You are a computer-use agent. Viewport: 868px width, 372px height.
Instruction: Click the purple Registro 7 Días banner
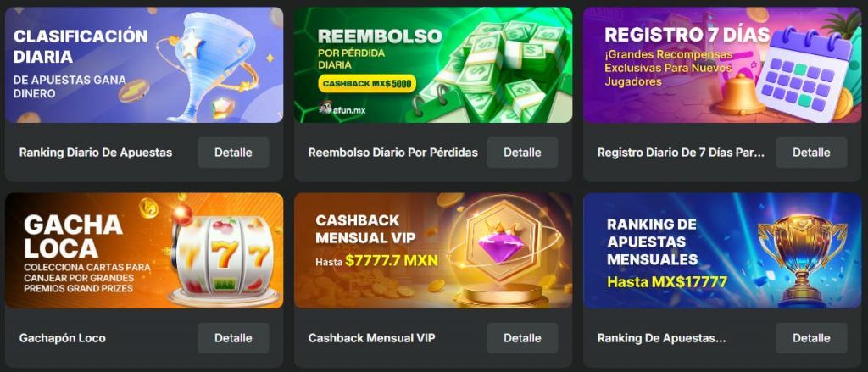(x=722, y=64)
